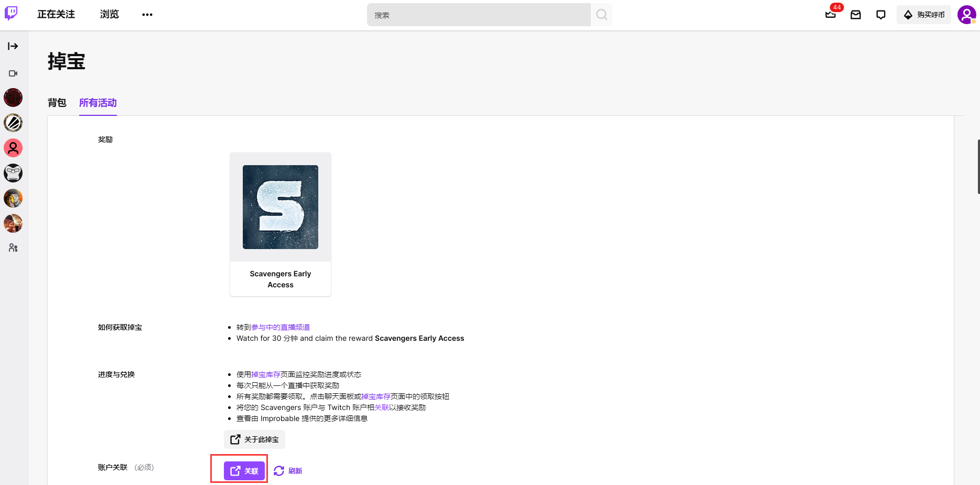Open the user avatar menu

(x=966, y=15)
